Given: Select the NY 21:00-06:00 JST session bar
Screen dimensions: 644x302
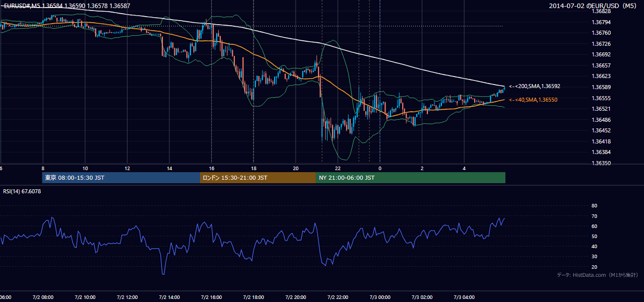Looking at the screenshot, I should click(411, 178).
